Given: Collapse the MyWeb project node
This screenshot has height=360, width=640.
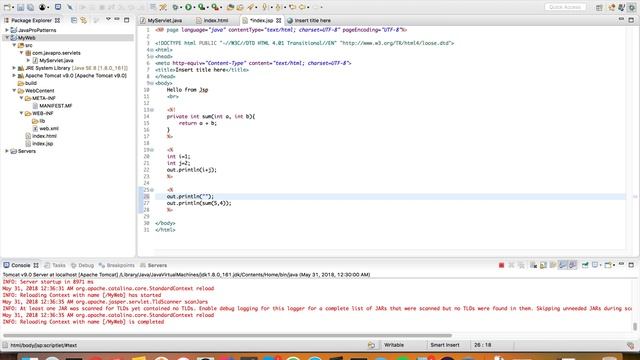Looking at the screenshot, I should point(7,38).
